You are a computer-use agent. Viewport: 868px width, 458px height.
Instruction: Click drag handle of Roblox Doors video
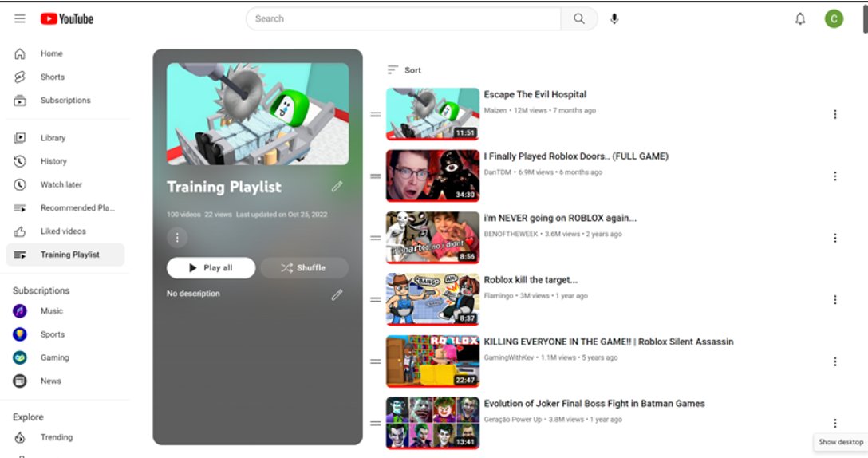[375, 176]
